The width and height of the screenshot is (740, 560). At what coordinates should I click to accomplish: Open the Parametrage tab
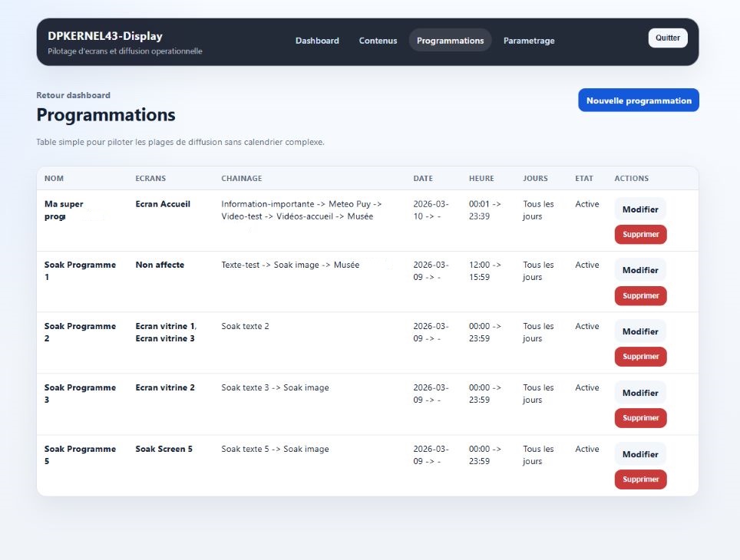529,41
